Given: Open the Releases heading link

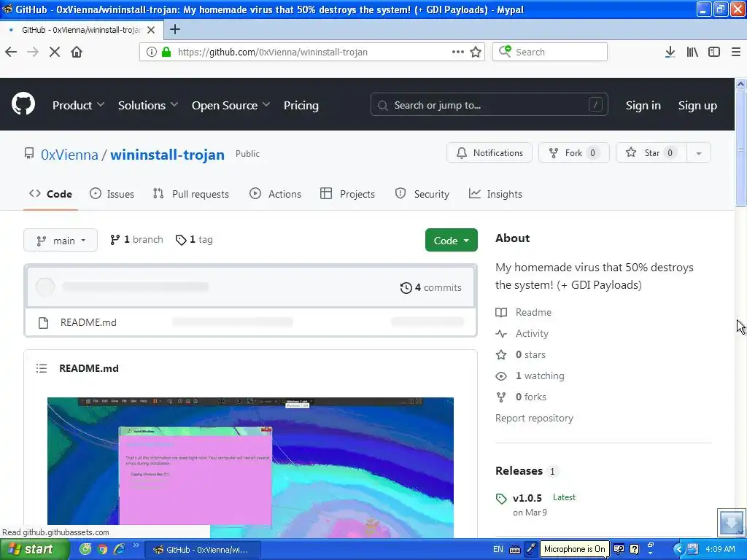Looking at the screenshot, I should pyautogui.click(x=519, y=470).
